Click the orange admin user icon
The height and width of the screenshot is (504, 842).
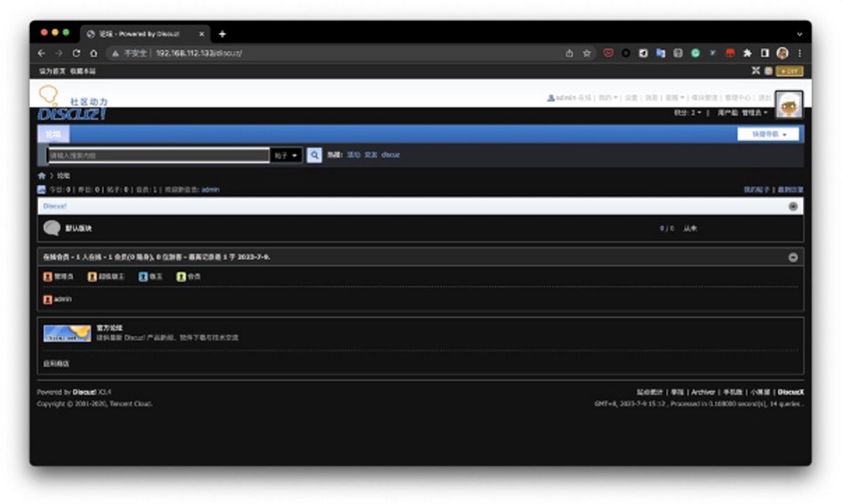[x=47, y=299]
